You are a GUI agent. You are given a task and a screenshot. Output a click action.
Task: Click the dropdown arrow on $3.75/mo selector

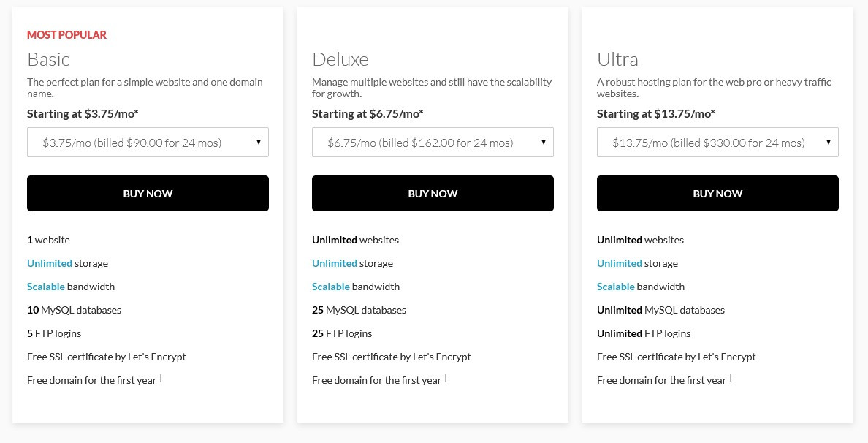click(258, 142)
